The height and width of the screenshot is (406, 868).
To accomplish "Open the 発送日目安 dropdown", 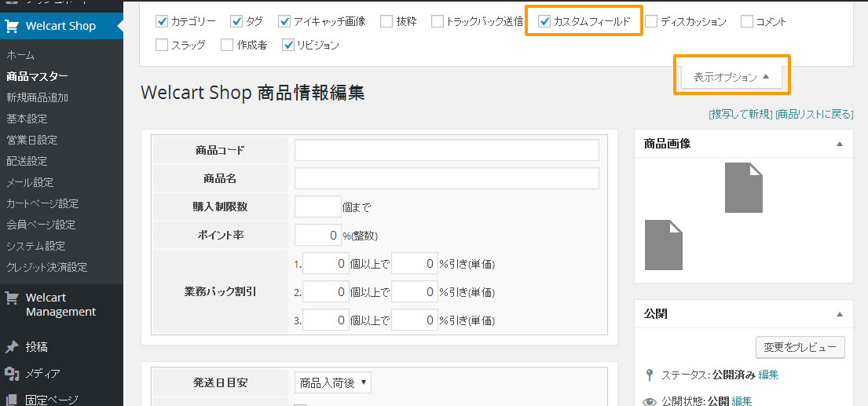I will (333, 382).
